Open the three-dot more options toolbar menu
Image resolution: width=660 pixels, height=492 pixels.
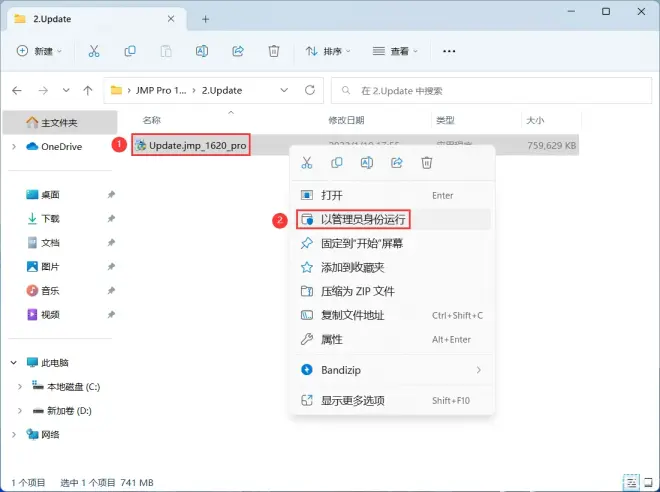pos(449,51)
